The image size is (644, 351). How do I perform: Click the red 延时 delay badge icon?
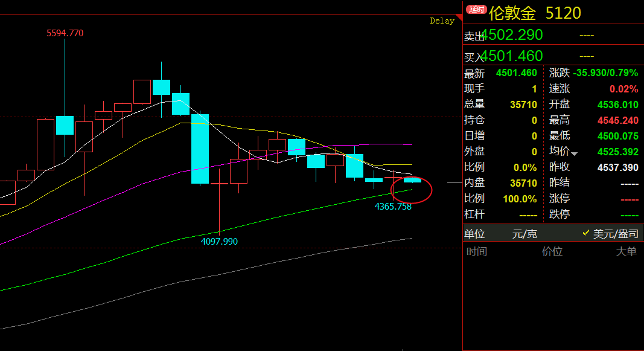click(x=476, y=9)
